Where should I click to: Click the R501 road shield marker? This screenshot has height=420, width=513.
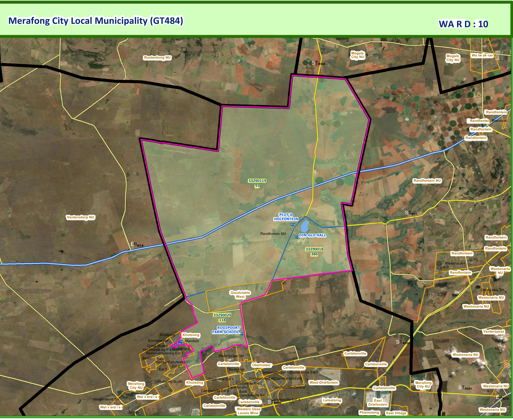(x=465, y=388)
